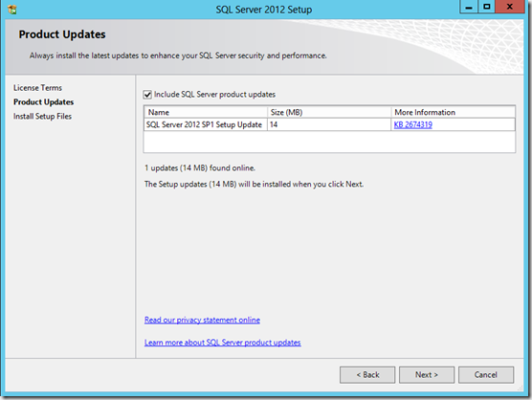The width and height of the screenshot is (532, 400).
Task: Select Install Setup Files step in sidebar
Action: [x=42, y=117]
